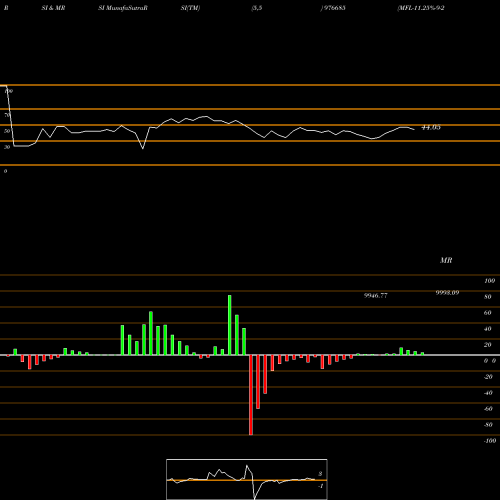Click the 9946.77 value on the bar chart
The width and height of the screenshot is (500, 500).
click(x=376, y=295)
